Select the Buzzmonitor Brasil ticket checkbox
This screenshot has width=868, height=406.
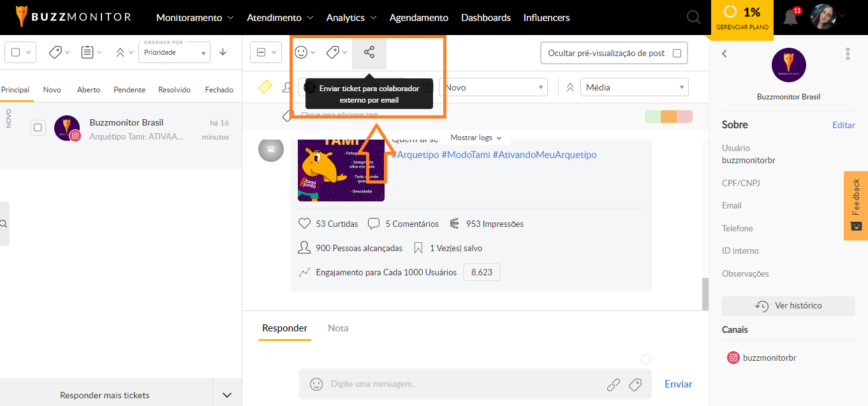tap(38, 128)
